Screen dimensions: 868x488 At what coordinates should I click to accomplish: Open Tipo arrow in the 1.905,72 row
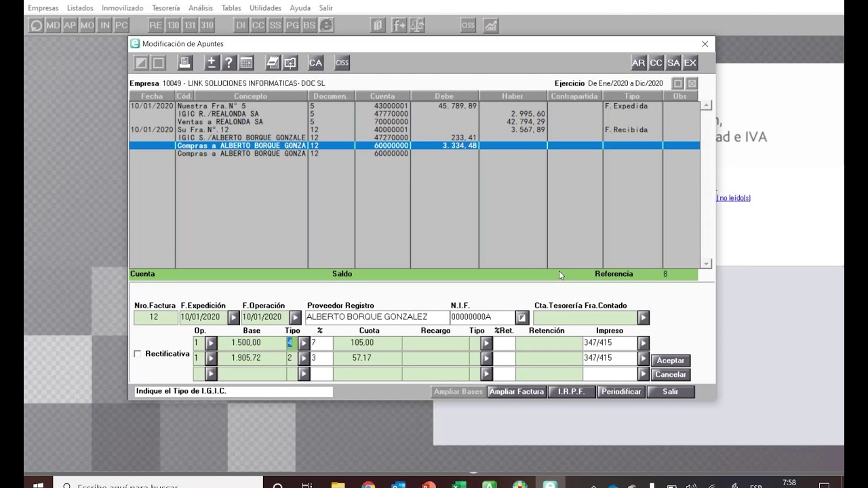304,358
